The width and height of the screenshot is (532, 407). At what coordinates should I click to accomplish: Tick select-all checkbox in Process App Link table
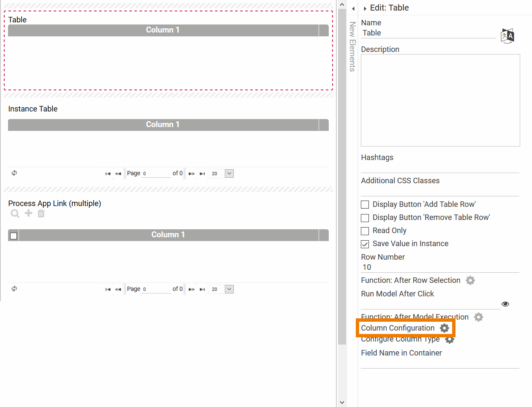coord(14,236)
